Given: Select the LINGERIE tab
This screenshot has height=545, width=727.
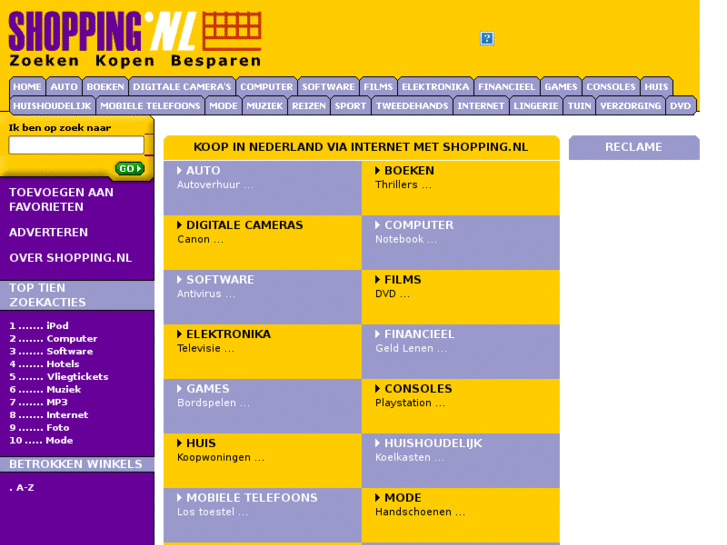Looking at the screenshot, I should (536, 105).
